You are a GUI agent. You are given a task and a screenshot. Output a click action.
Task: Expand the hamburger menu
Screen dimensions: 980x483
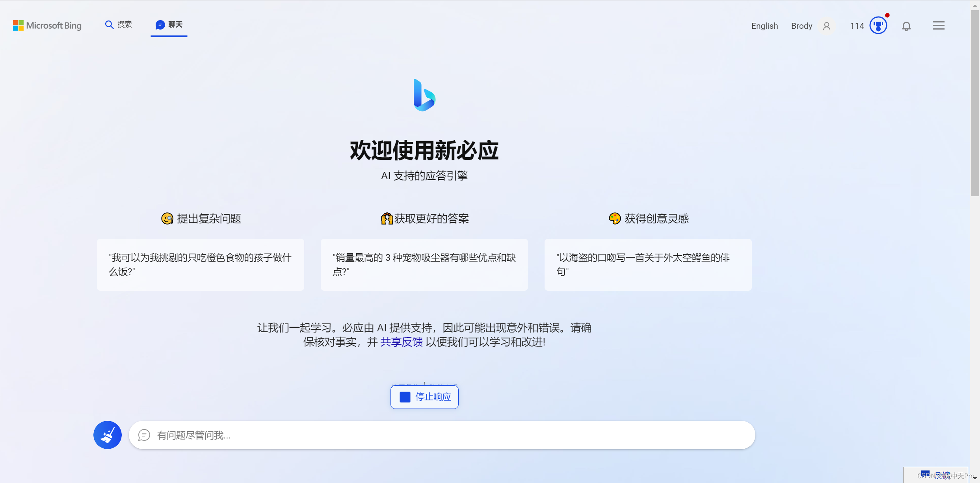coord(938,26)
